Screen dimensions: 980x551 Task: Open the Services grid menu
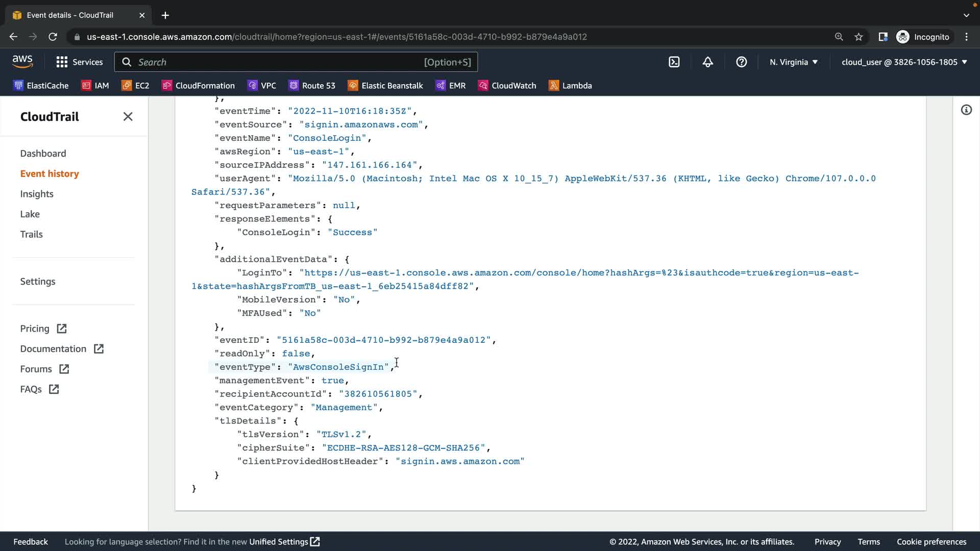pos(79,62)
